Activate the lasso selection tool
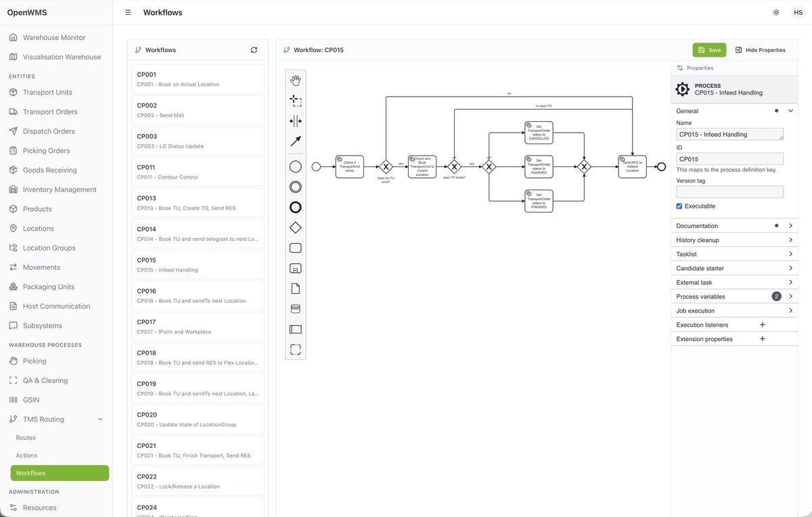The height and width of the screenshot is (517, 812). coord(296,101)
